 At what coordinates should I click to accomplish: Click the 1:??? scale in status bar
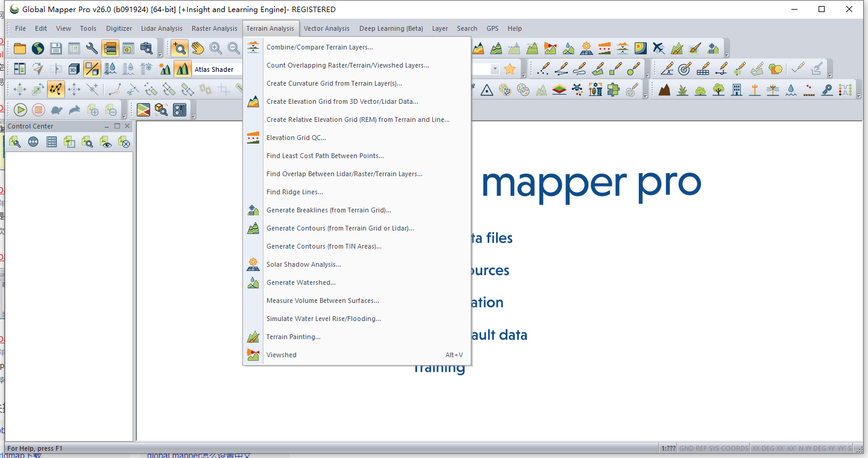(x=668, y=448)
